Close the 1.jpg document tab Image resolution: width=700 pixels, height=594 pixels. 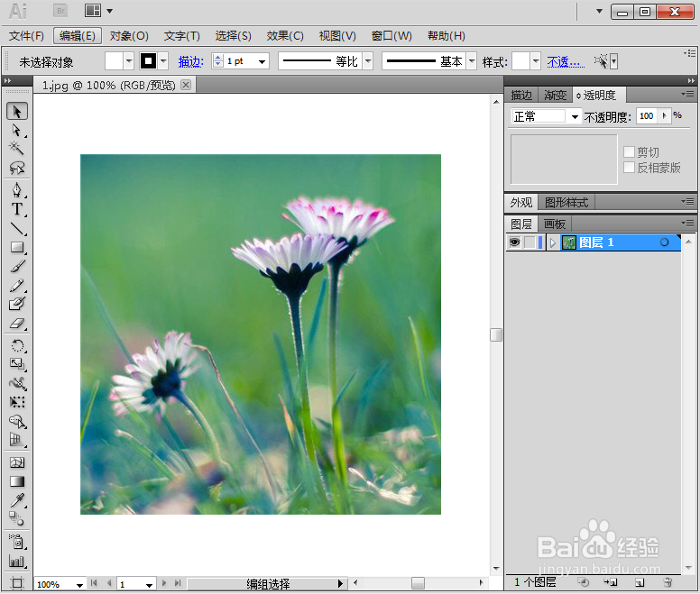pyautogui.click(x=186, y=85)
